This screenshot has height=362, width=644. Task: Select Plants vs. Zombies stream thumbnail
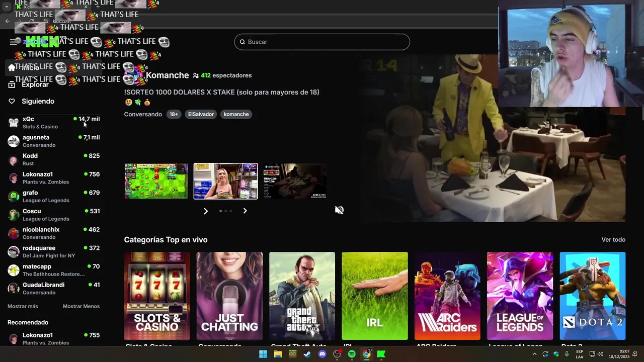tap(156, 181)
